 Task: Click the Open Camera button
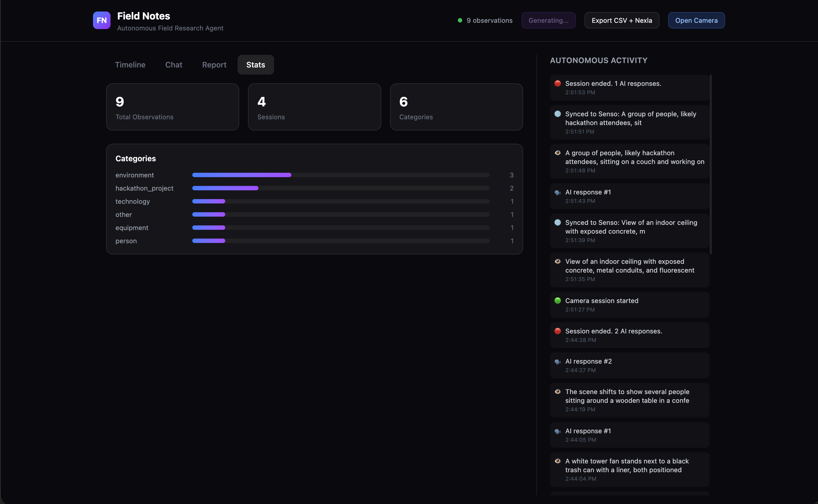tap(696, 20)
